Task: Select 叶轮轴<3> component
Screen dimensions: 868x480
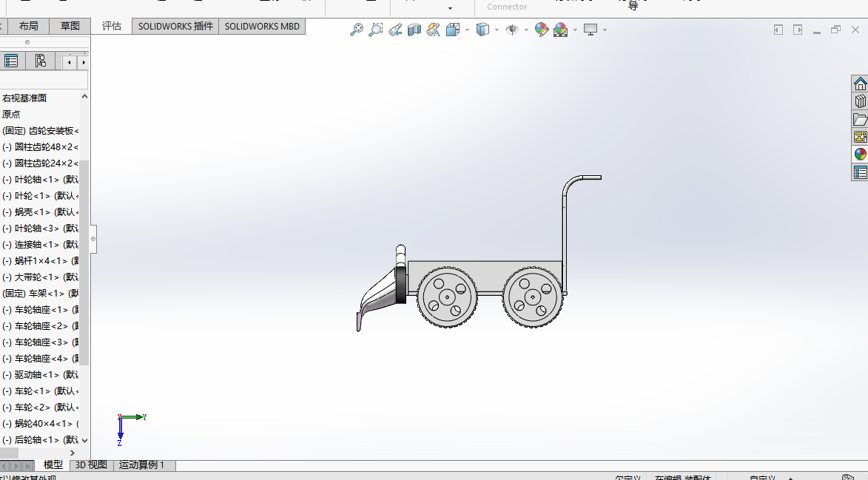Action: coord(40,229)
